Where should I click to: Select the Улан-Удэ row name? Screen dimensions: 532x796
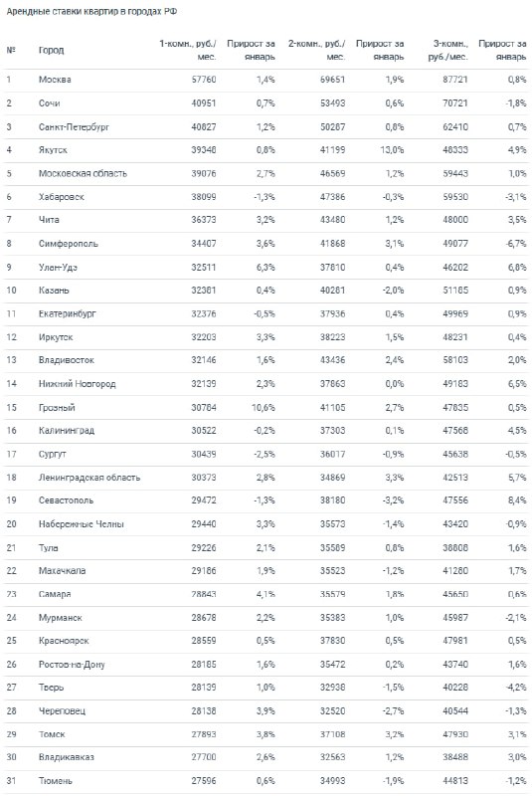[x=58, y=267]
